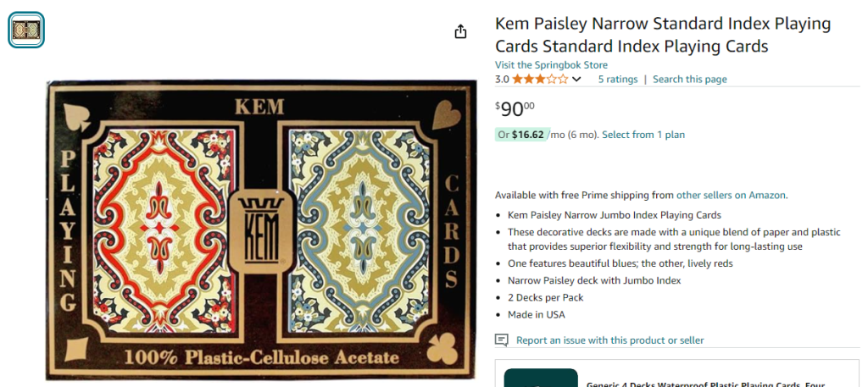Viewport: 868px width, 387px height.
Task: Click the share icon above product image
Action: [460, 31]
